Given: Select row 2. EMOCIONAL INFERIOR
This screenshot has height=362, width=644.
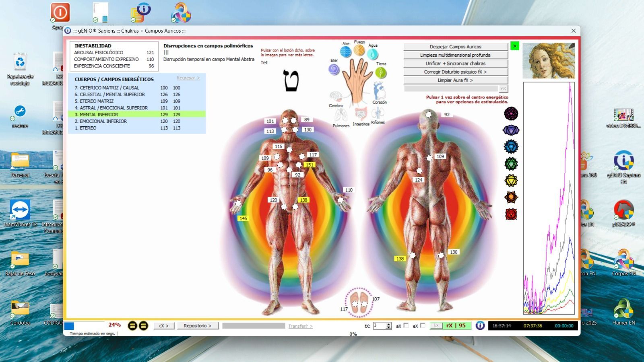Looking at the screenshot, I should click(137, 121).
